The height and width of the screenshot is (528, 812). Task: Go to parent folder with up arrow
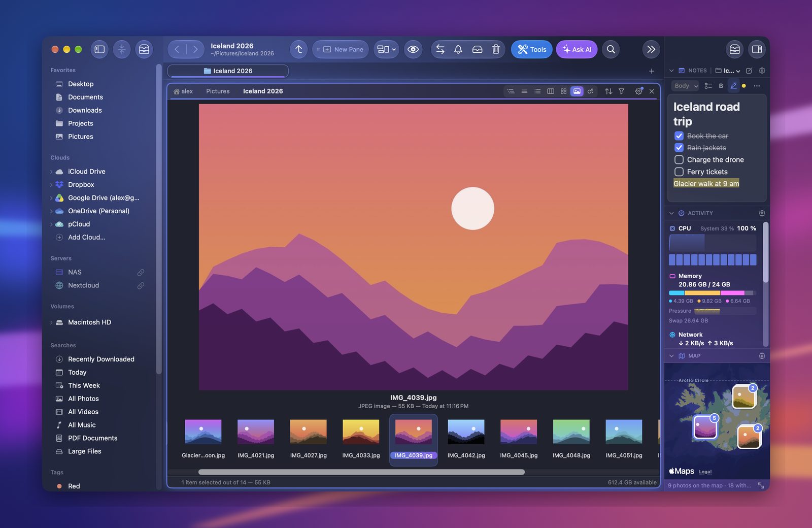pos(299,49)
